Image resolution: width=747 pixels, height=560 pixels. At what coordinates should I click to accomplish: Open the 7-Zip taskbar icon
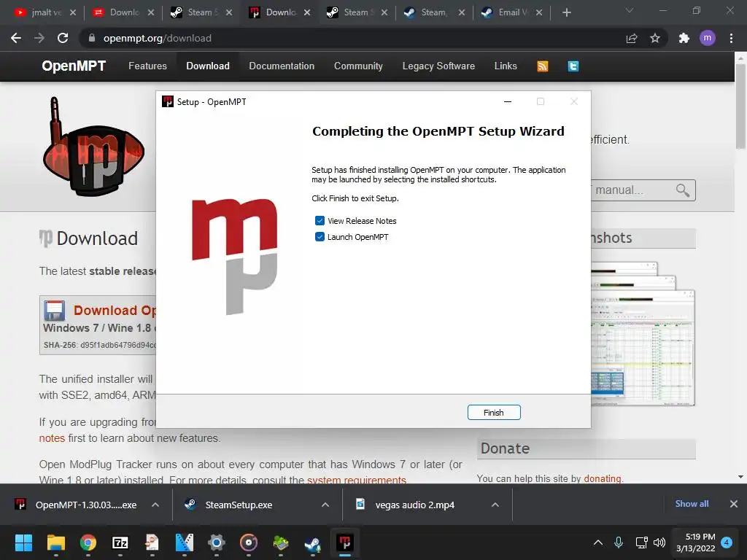(x=120, y=542)
